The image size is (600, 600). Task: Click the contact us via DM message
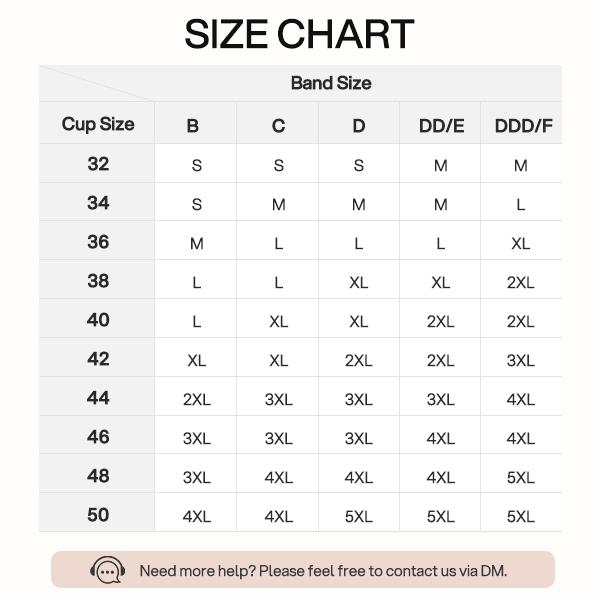[x=323, y=571]
